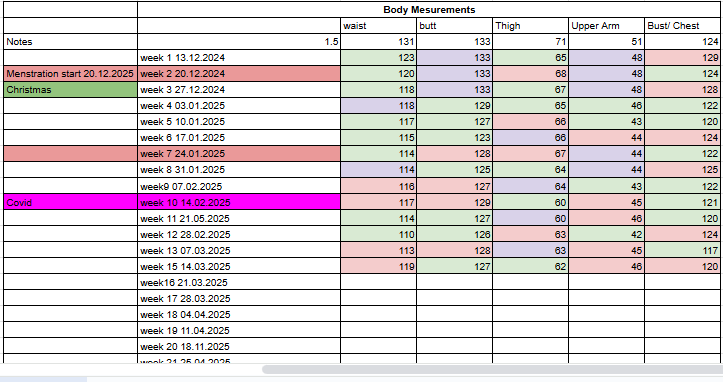Select the Upper Arm column header

point(606,26)
